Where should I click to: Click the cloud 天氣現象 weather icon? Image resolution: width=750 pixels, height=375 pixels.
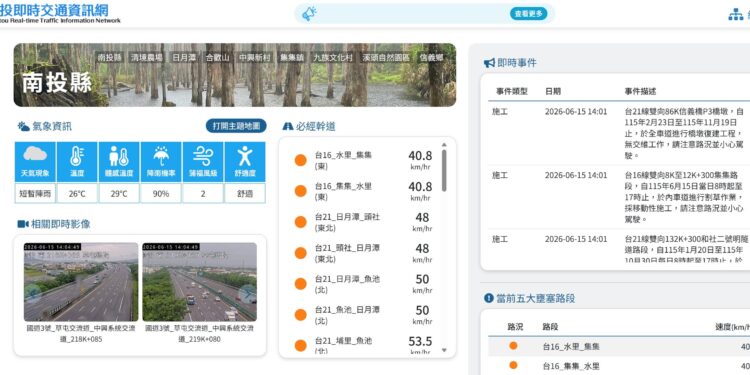35,155
